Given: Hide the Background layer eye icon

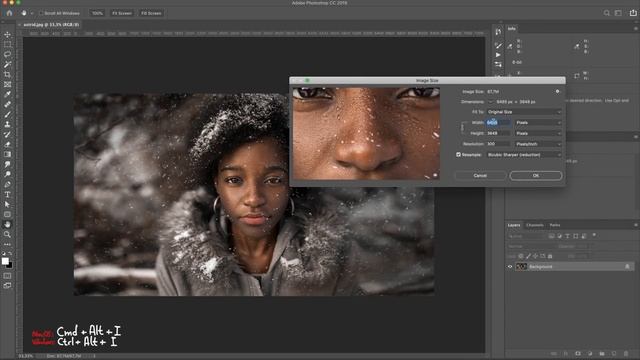Looking at the screenshot, I should [x=510, y=267].
